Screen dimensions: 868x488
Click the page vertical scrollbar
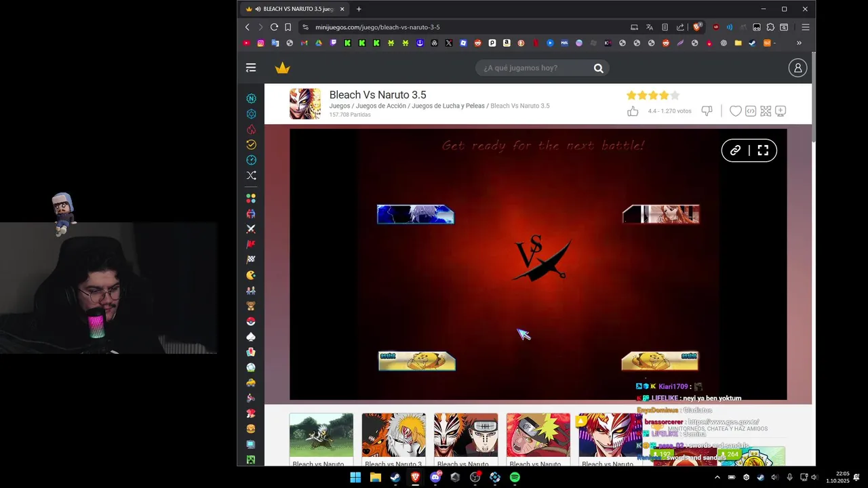(813, 97)
